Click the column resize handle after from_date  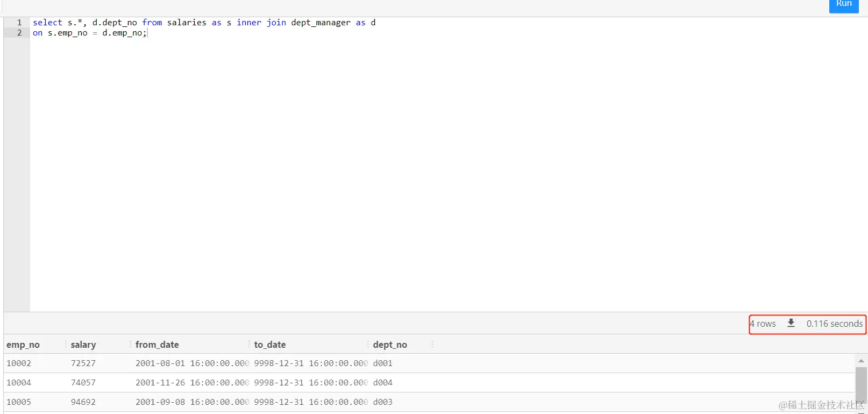pyautogui.click(x=249, y=345)
